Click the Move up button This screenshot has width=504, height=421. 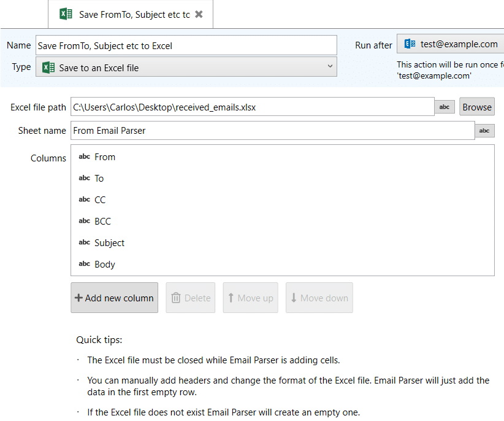[x=250, y=298]
